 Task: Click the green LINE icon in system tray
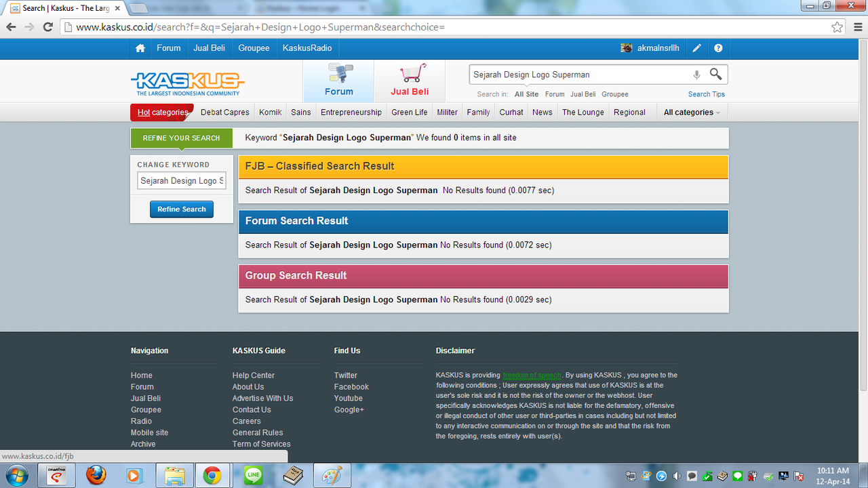(x=737, y=476)
